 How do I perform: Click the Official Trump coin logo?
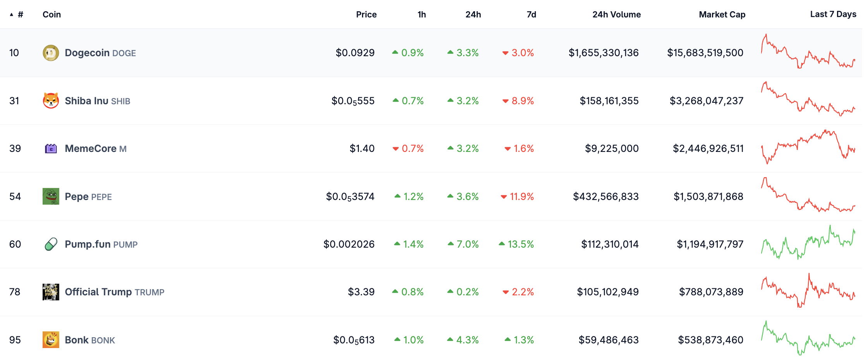pyautogui.click(x=50, y=292)
